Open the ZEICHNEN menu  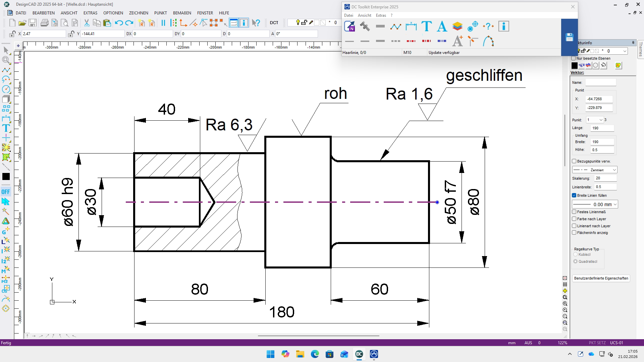click(139, 13)
